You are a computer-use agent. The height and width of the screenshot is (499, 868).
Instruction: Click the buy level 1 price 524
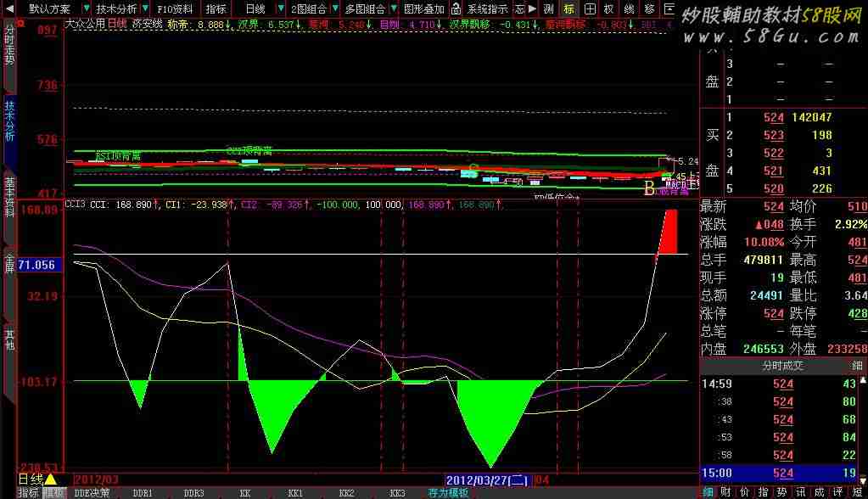point(773,117)
